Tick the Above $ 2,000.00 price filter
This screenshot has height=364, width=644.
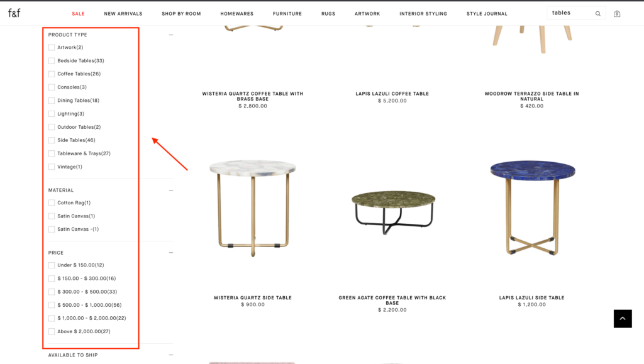[52, 331]
